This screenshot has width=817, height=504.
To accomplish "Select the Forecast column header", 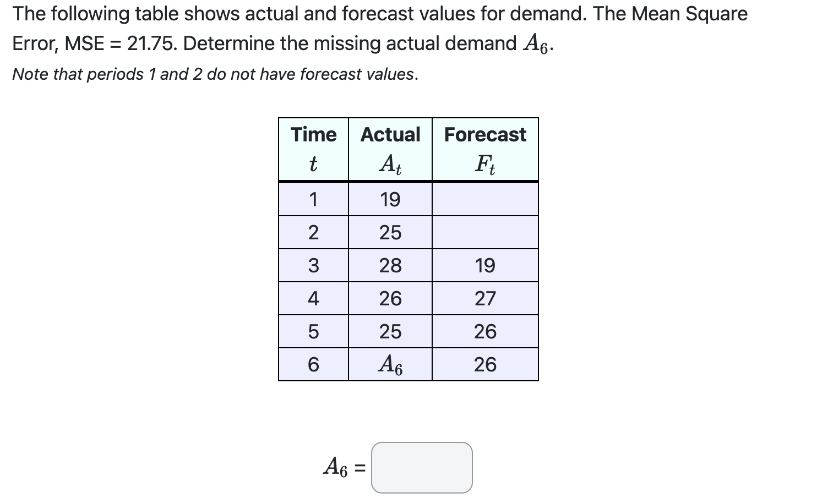I will pos(485,134).
